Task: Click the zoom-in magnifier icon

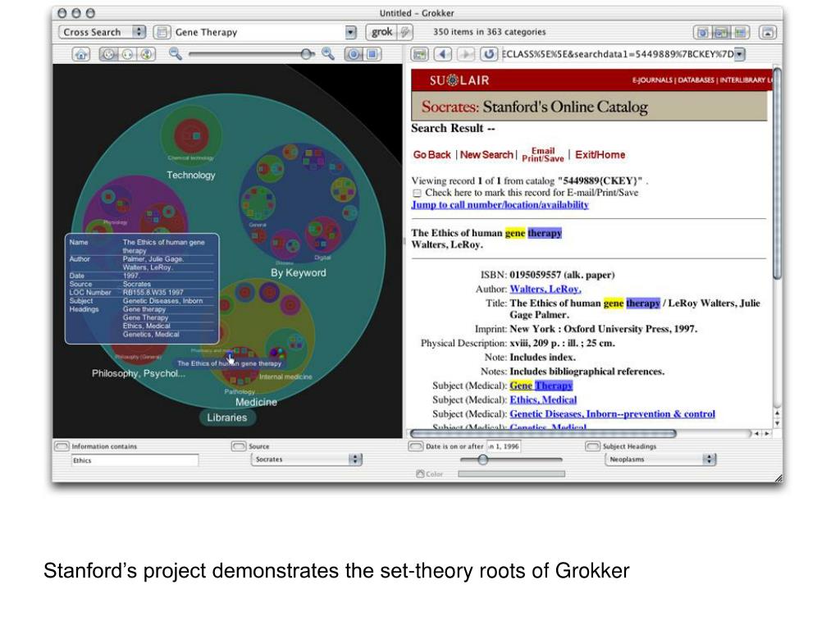Action: [x=328, y=53]
